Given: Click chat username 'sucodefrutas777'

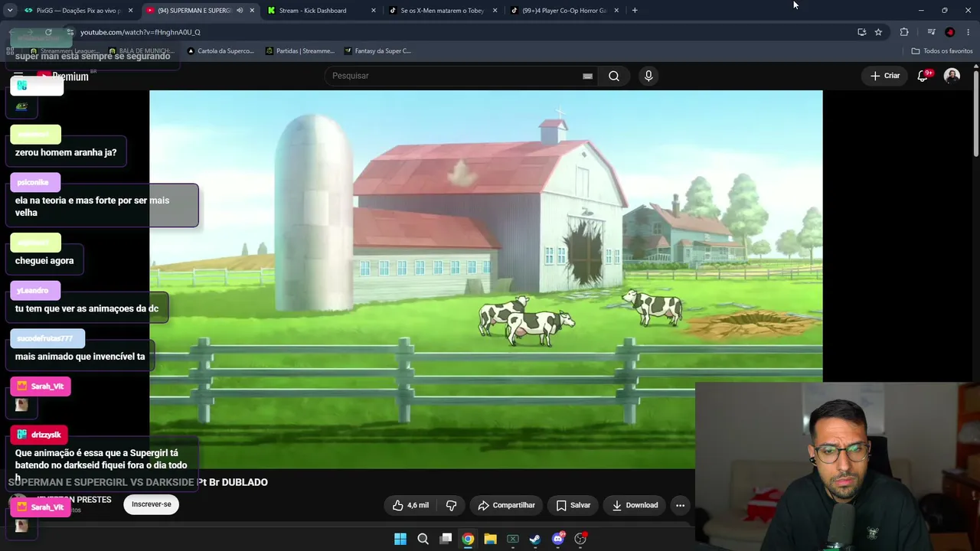Looking at the screenshot, I should (44, 338).
